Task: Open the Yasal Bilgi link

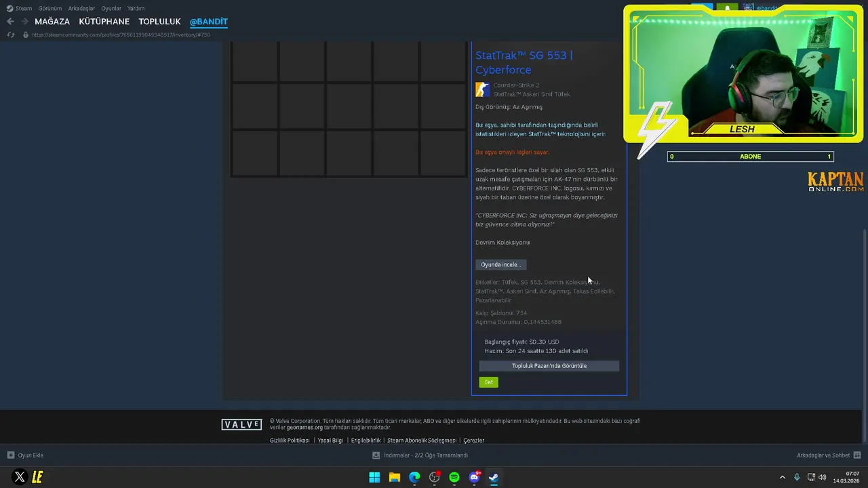Action: pyautogui.click(x=330, y=441)
